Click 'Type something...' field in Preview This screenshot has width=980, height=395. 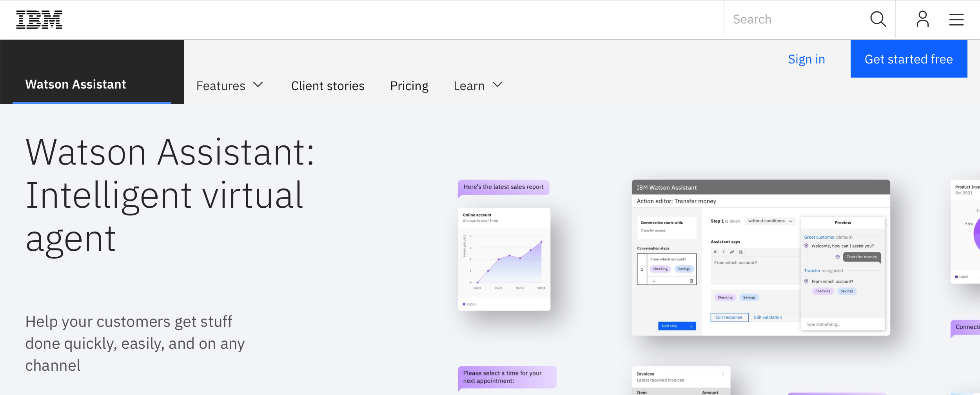(x=843, y=324)
